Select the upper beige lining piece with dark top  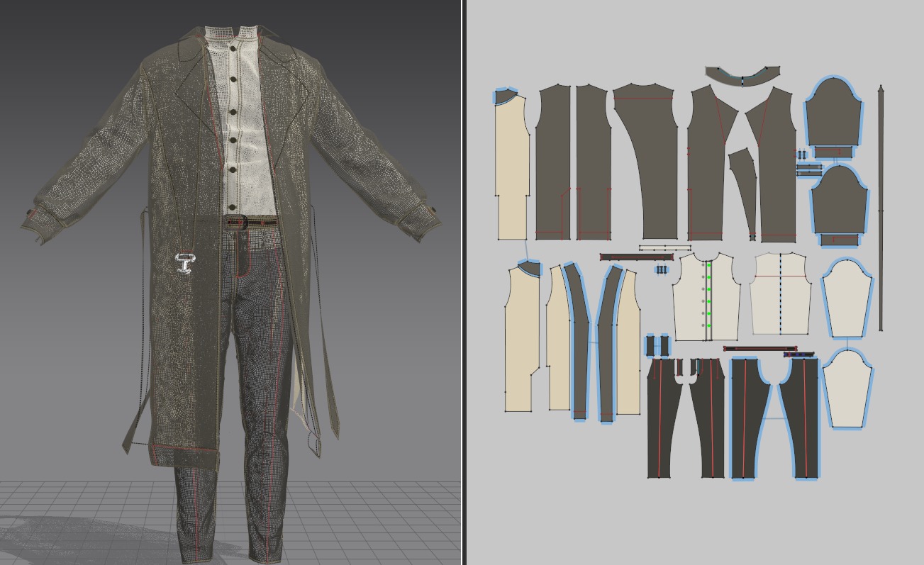click(512, 164)
